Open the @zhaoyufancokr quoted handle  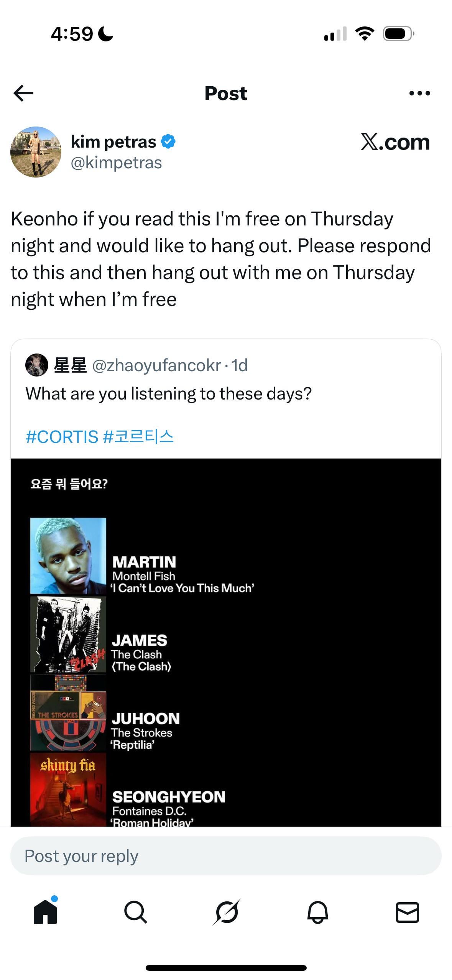[x=156, y=365]
